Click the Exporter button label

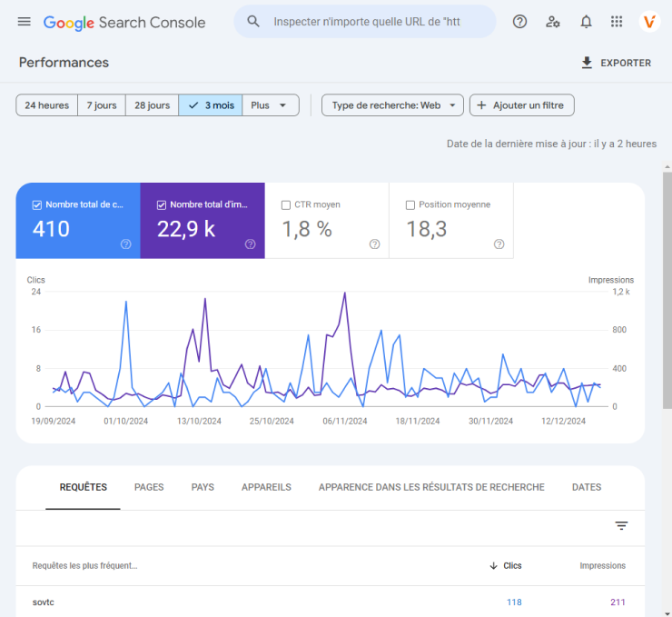point(626,63)
